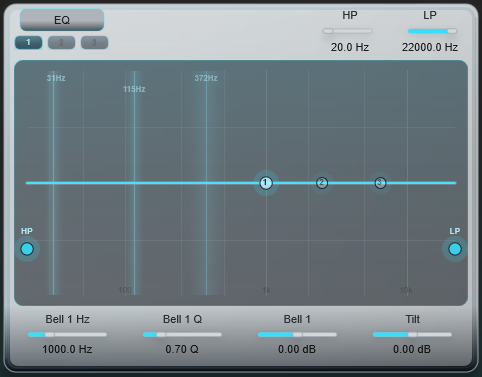The image size is (482, 377).
Task: Click the Tilt 0.00 dB value
Action: tap(412, 349)
